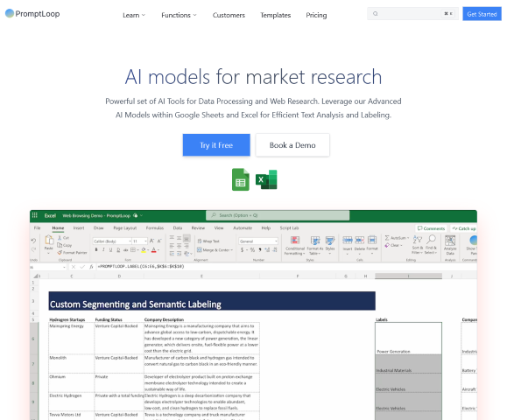Click the site search field
Screen dimensions: 507x420
[x=412, y=14]
